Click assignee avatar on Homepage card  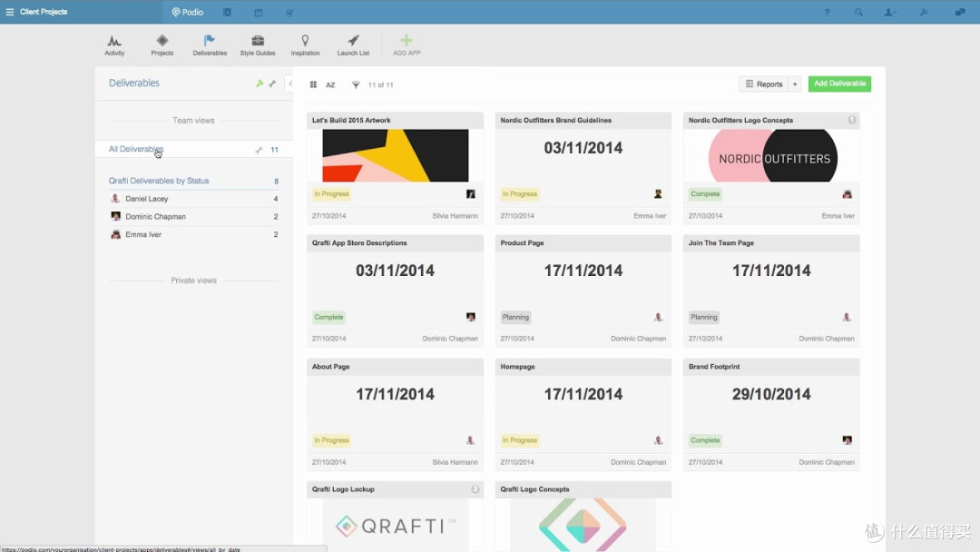(658, 440)
